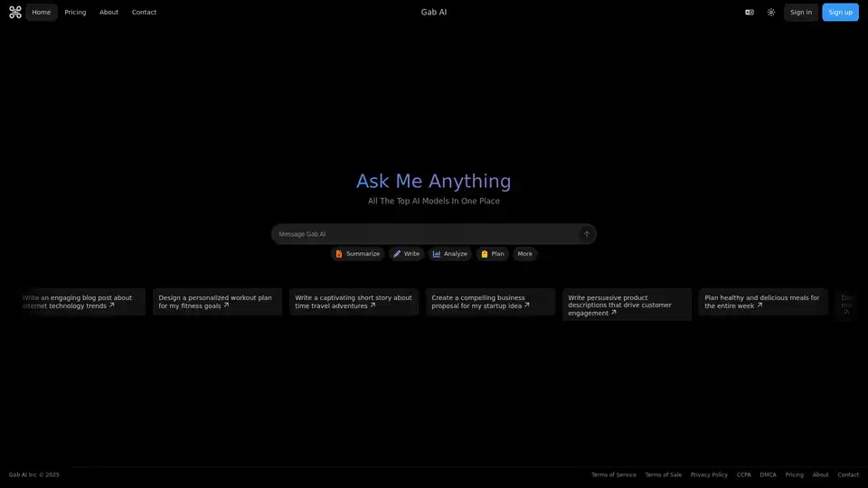Select the Summarize quick action

pos(357,254)
